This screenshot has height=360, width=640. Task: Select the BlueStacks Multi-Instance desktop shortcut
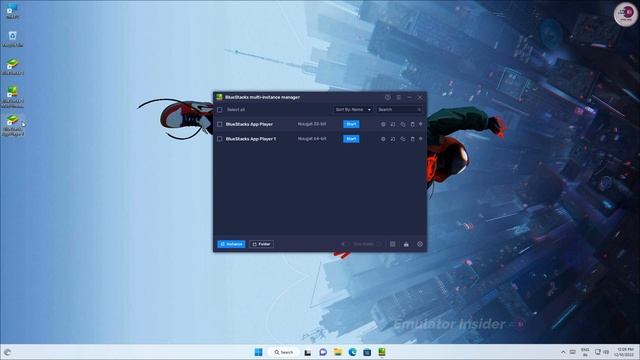tap(13, 96)
